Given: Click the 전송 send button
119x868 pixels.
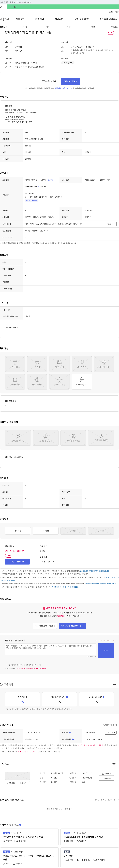Looking at the screenshot, I should pyautogui.click(x=106, y=651).
